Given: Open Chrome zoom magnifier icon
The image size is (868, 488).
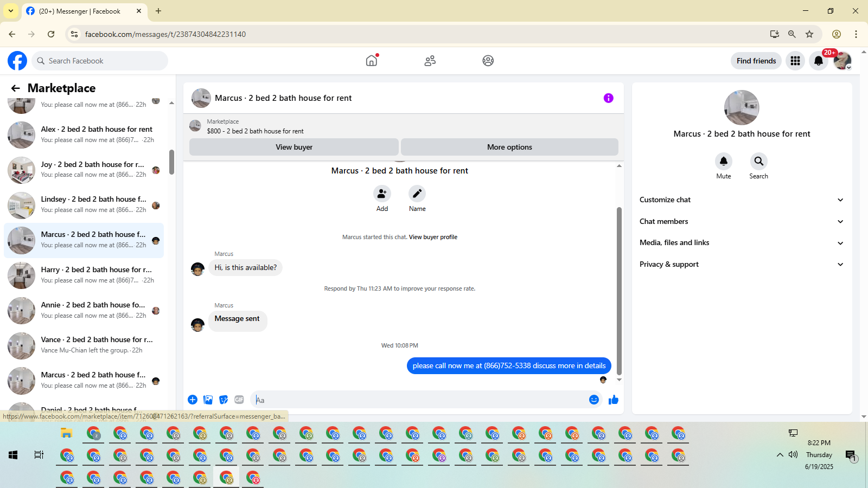Looking at the screenshot, I should tap(792, 34).
